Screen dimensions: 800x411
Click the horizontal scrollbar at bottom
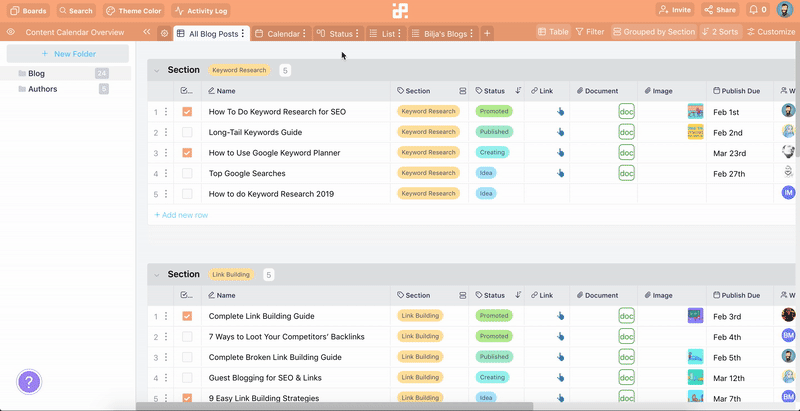[334, 406]
